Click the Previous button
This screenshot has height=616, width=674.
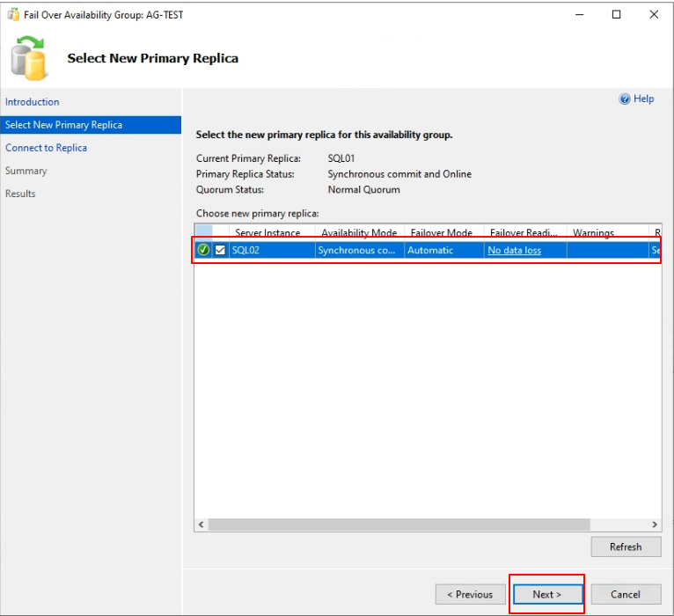pyautogui.click(x=470, y=594)
